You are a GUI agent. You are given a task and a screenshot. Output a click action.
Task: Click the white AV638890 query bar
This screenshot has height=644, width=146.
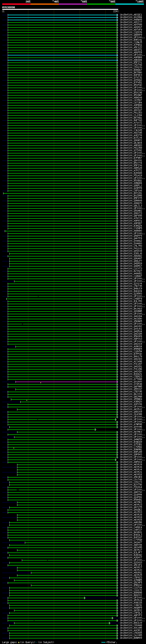click(x=60, y=10)
